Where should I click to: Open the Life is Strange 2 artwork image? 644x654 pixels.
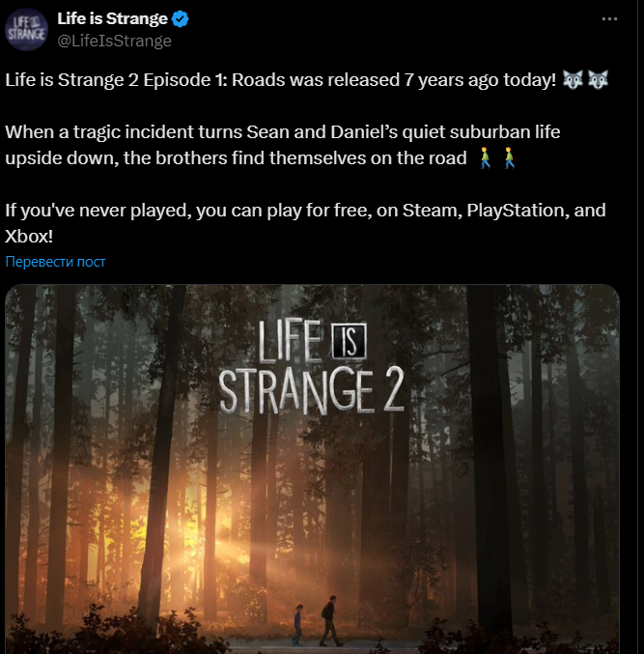(x=312, y=469)
